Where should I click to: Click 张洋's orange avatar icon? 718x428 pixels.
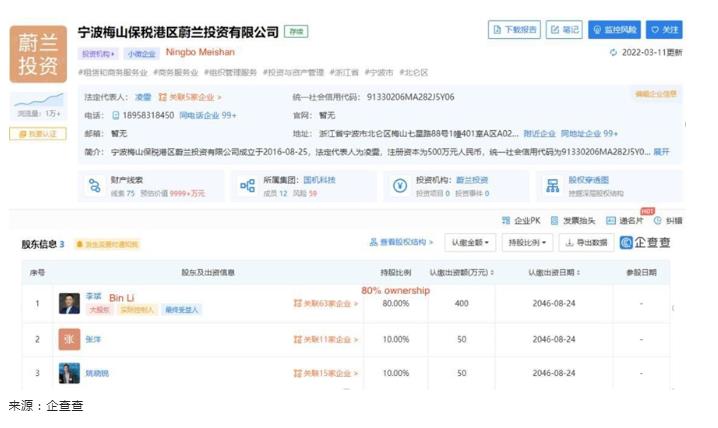pyautogui.click(x=68, y=339)
